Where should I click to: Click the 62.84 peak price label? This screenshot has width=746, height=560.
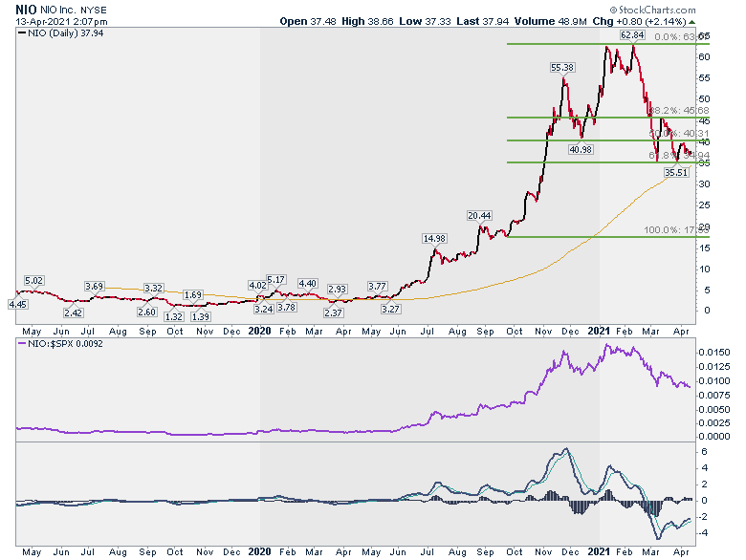point(632,35)
